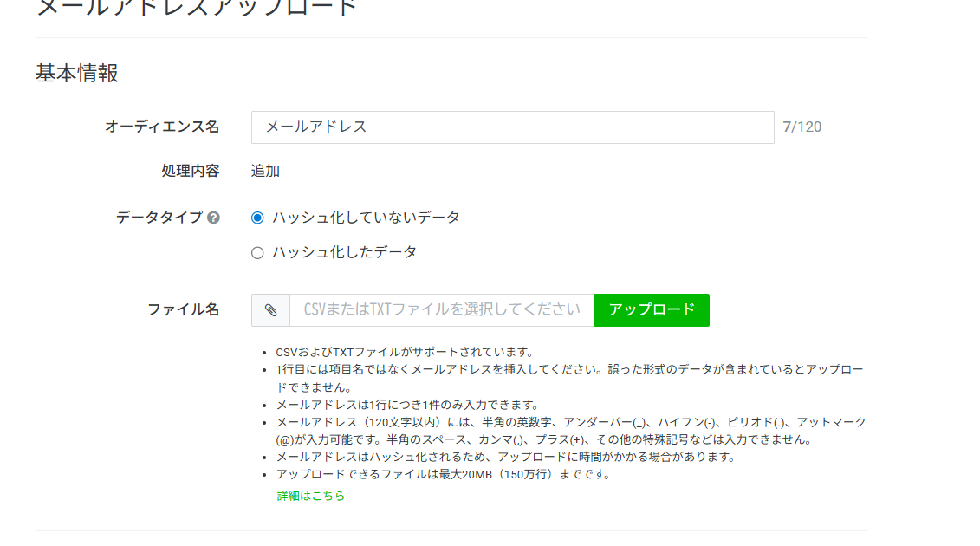The width and height of the screenshot is (980, 546).
Task: Click the メールアドレスアップロード page title
Action: coord(197,9)
